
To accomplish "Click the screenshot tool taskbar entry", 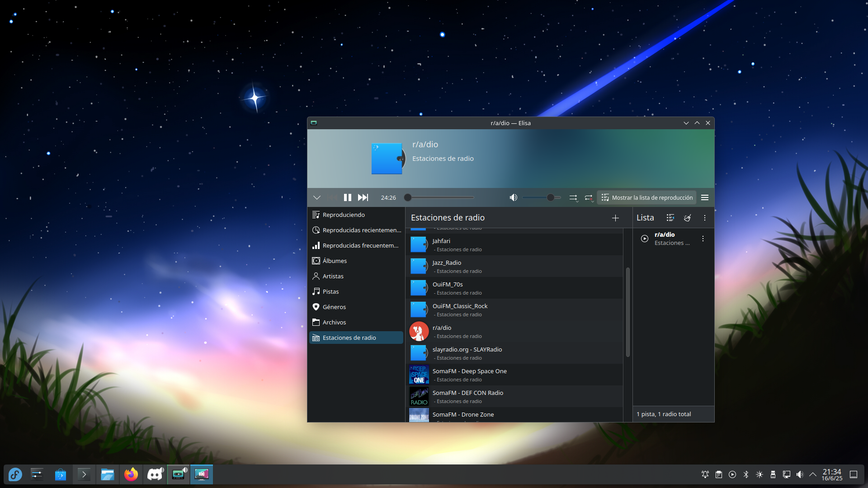I will click(x=202, y=474).
